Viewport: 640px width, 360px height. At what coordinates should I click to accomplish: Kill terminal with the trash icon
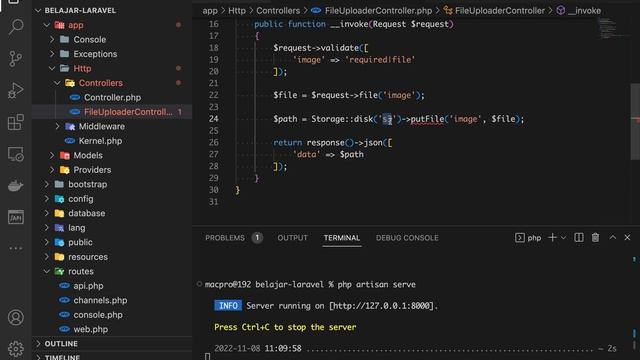(596, 238)
